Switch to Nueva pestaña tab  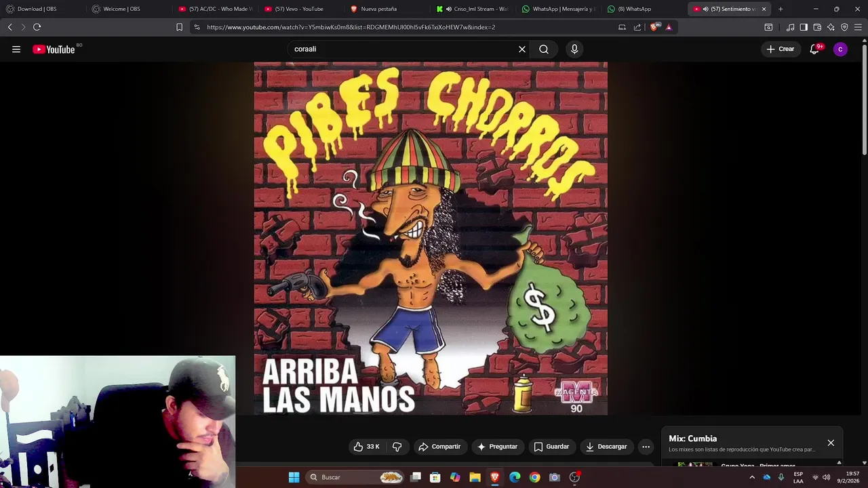(387, 9)
